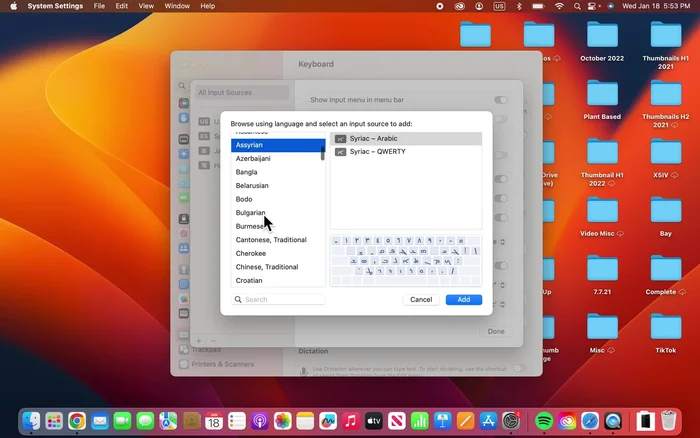Open Google Chrome from the Dock
700x438 pixels.
pyautogui.click(x=77, y=422)
